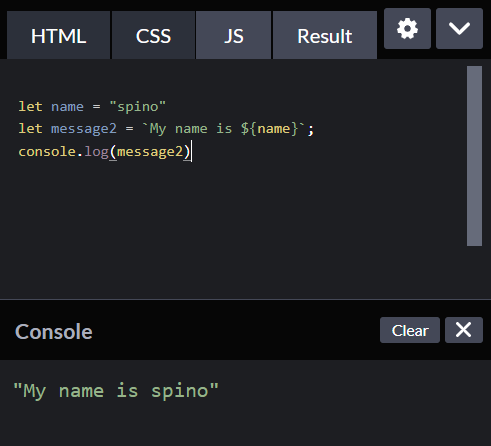The width and height of the screenshot is (491, 446).
Task: Click the "spino" string in the first line
Action: coord(137,107)
